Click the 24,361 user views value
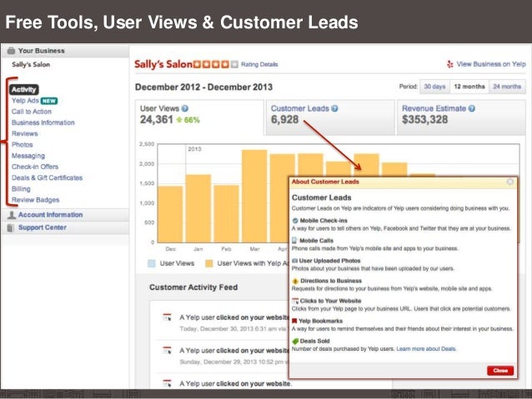The image size is (532, 399). [x=157, y=120]
